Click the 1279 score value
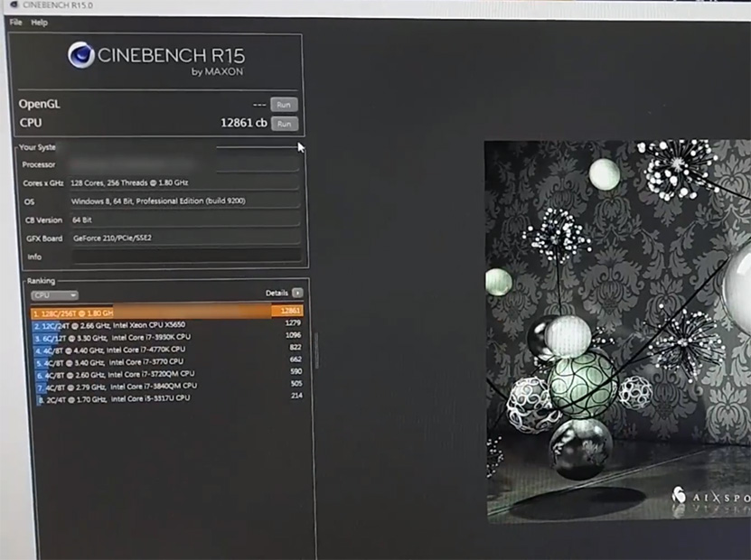The height and width of the screenshot is (560, 751). point(293,323)
